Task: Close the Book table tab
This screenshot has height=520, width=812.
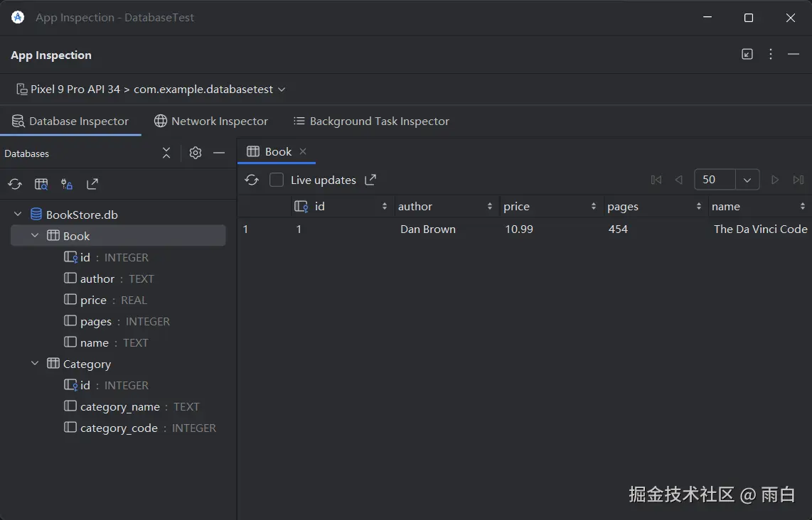Action: coord(303,151)
